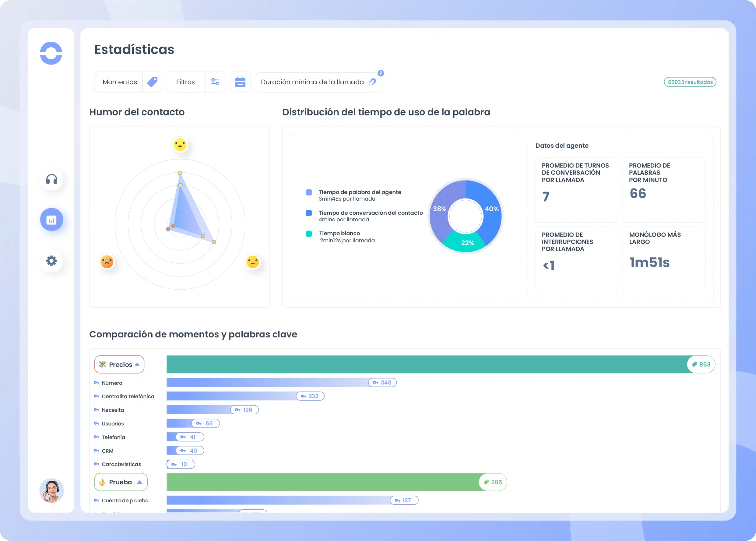Click the Tiempo de palabra del agente swatch

pyautogui.click(x=309, y=193)
